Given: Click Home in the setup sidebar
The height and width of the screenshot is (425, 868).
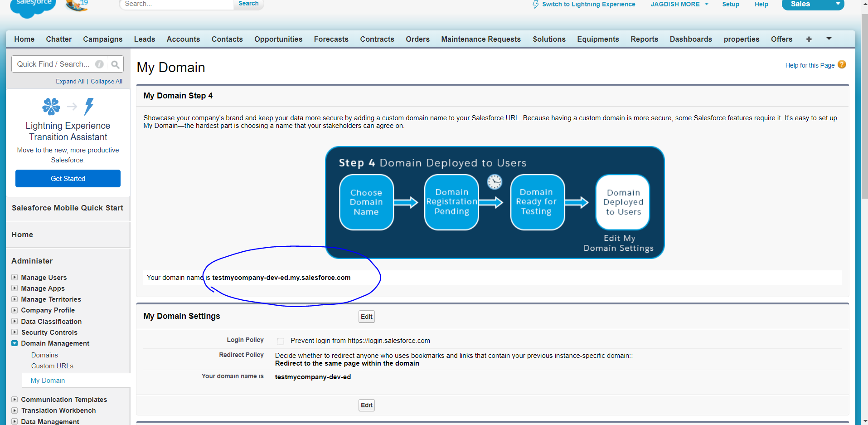Looking at the screenshot, I should [22, 234].
